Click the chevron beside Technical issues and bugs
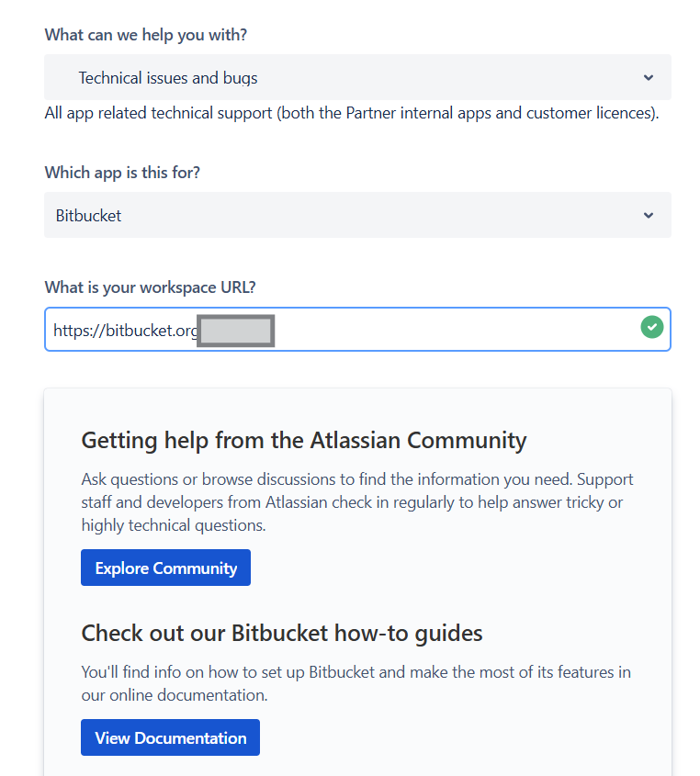Image resolution: width=700 pixels, height=776 pixels. (x=648, y=78)
